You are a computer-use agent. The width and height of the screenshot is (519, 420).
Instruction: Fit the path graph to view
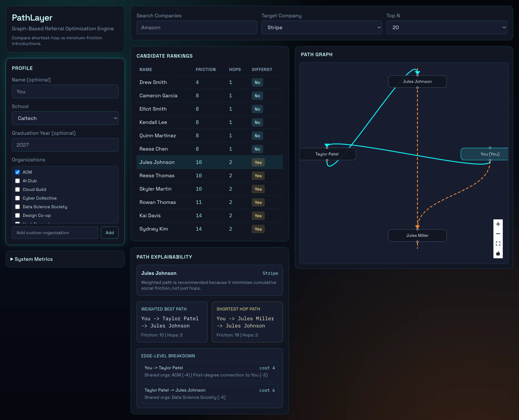click(498, 244)
